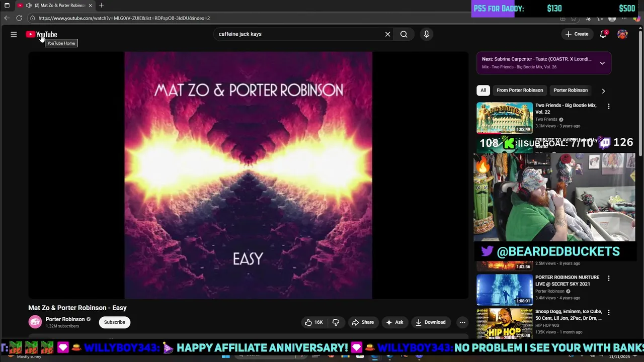Reload the page with the refresh icon

pyautogui.click(x=19, y=18)
